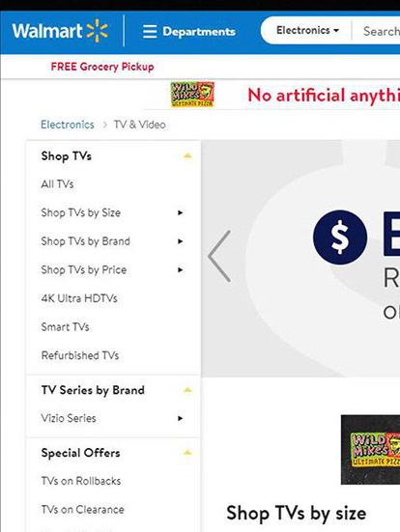Click the Wild Mike's pizza banner logo
Image resolution: width=400 pixels, height=532 pixels.
point(192,95)
